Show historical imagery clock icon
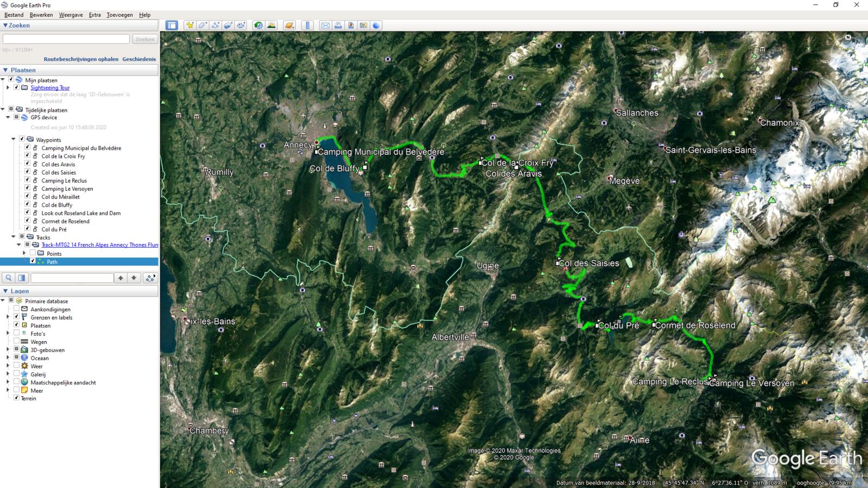Viewport: 868px width, 488px height. [258, 25]
